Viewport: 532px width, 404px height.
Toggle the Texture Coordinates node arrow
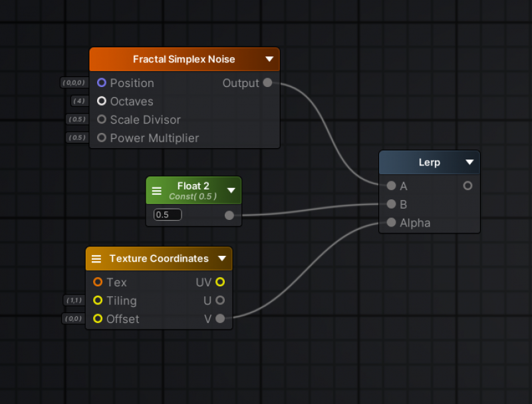pyautogui.click(x=222, y=258)
